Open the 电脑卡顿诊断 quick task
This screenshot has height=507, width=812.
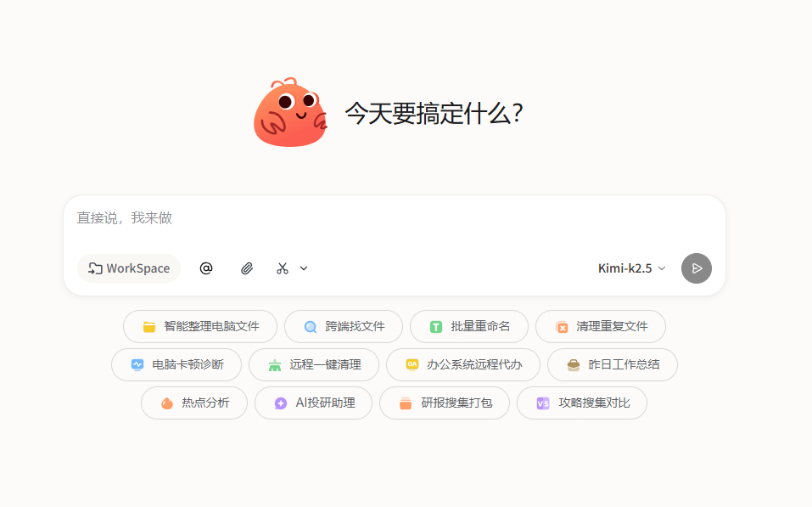[176, 364]
